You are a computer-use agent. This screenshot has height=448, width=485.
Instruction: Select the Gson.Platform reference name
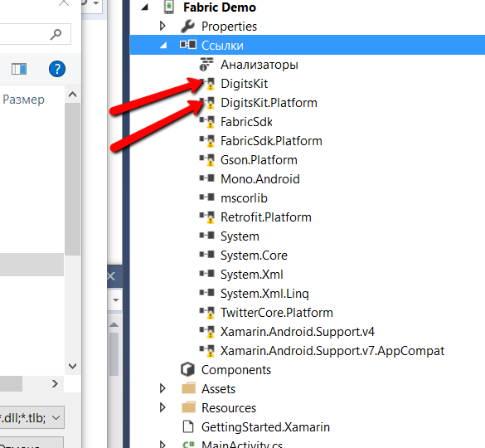point(259,160)
